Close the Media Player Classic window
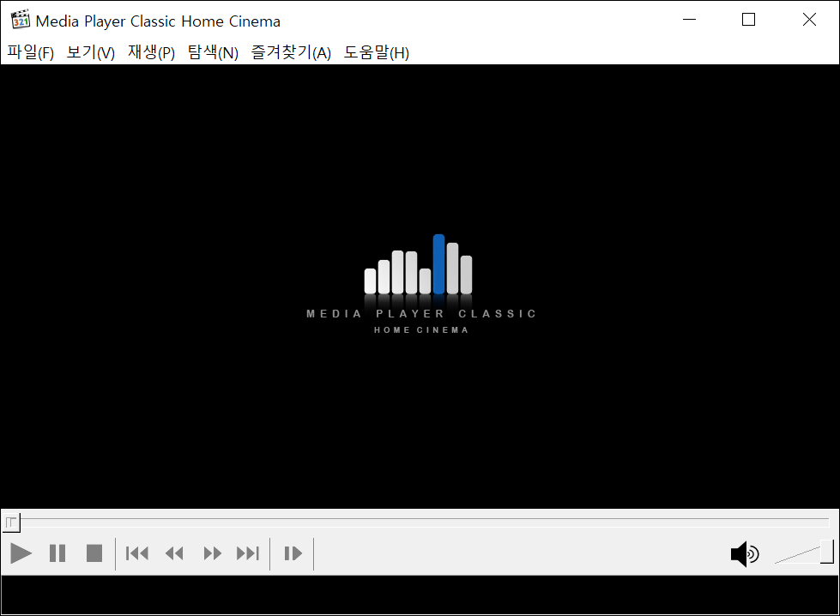 (x=809, y=20)
